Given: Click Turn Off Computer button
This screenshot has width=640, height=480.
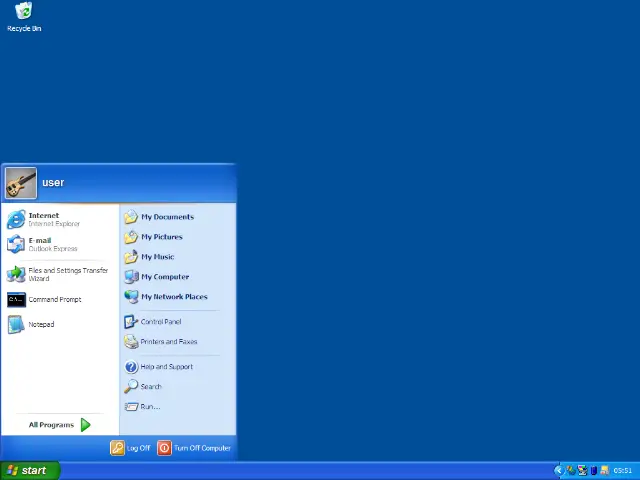Looking at the screenshot, I should coord(194,448).
